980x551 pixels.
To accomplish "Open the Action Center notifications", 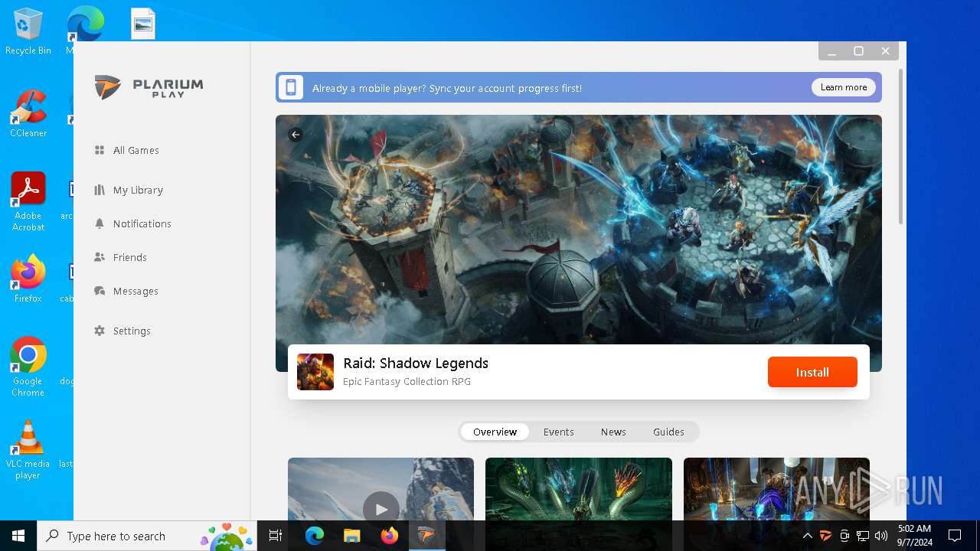I will point(955,536).
